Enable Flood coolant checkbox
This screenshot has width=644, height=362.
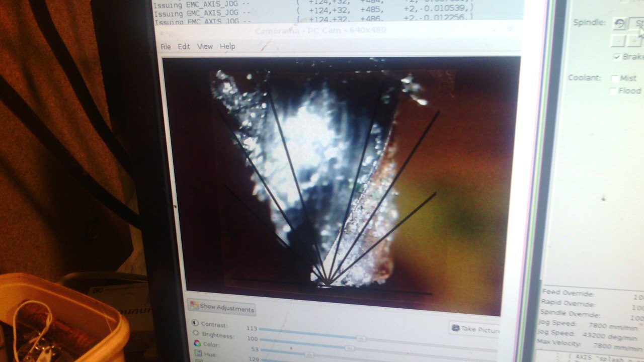click(613, 90)
